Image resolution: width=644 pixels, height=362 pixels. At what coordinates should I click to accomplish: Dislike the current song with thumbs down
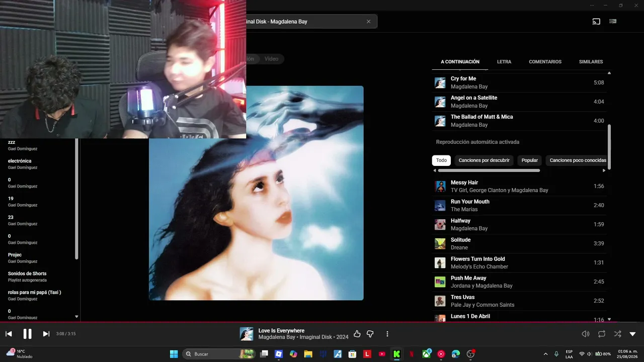tap(370, 334)
